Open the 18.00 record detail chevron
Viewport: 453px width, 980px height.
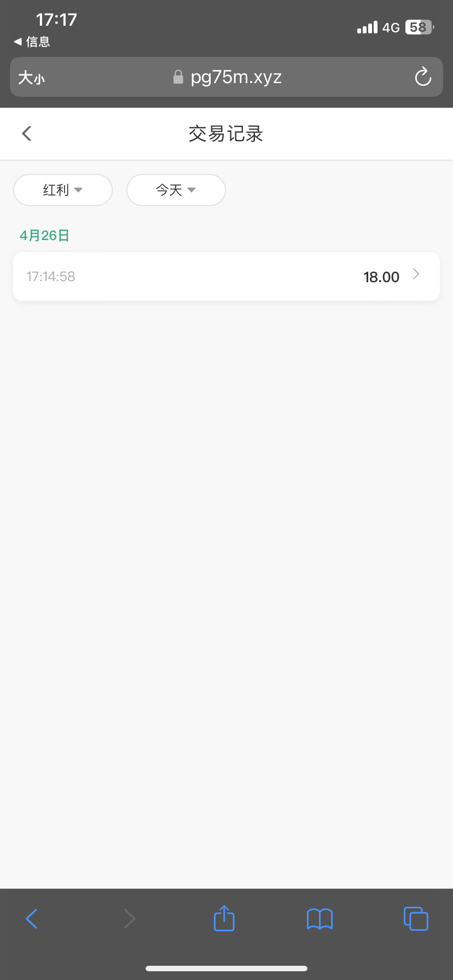coord(416,275)
